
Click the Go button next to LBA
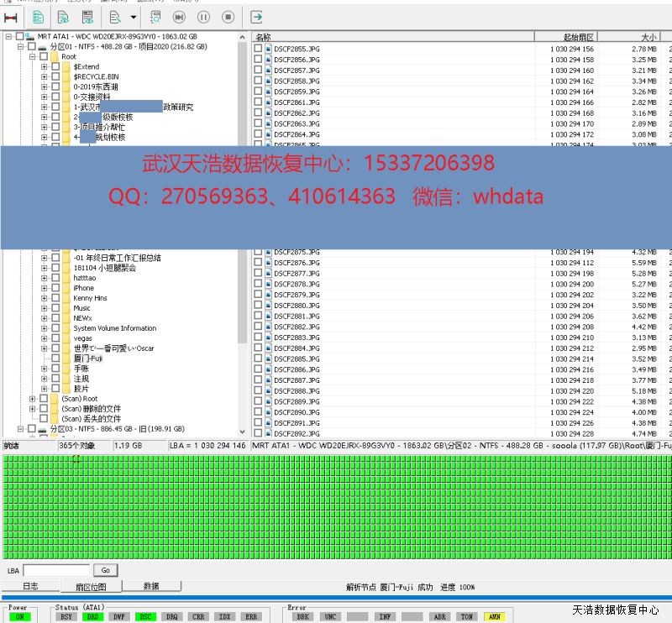(x=106, y=570)
